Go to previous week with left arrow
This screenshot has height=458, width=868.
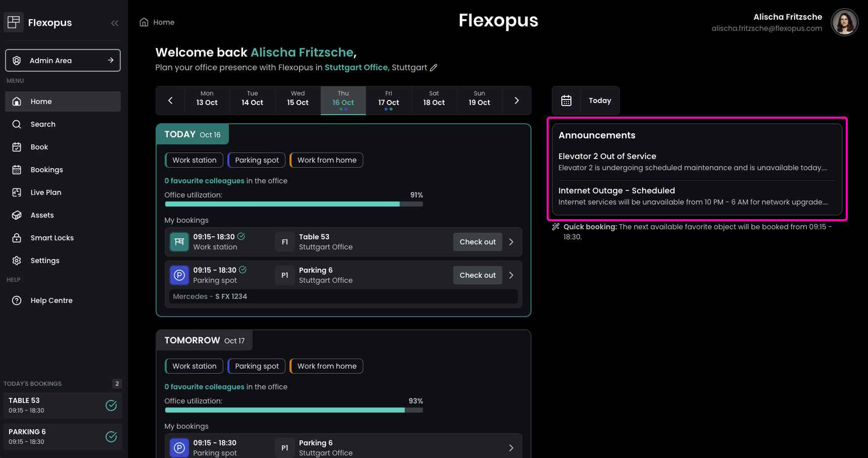[170, 100]
